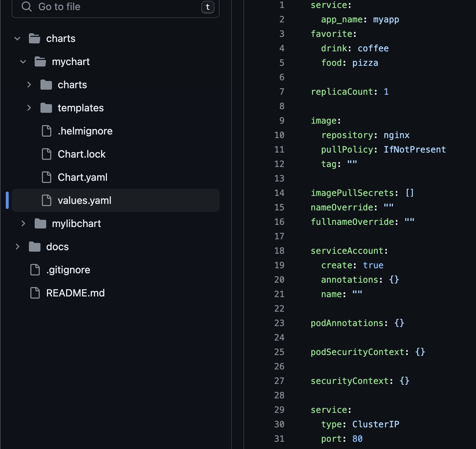Click the 'myapp' value in code
This screenshot has width=476, height=449.
(386, 20)
